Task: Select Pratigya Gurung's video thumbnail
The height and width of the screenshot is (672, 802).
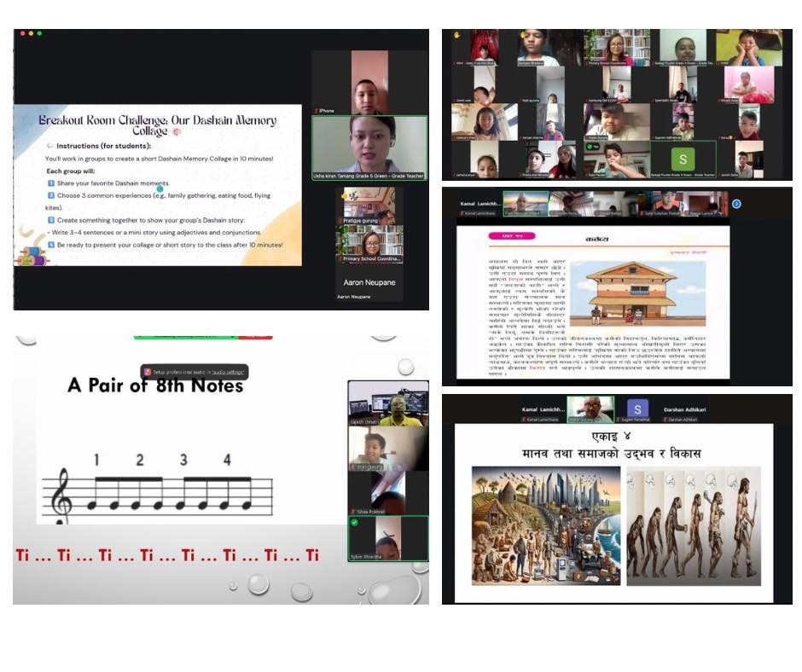Action: pos(369,206)
